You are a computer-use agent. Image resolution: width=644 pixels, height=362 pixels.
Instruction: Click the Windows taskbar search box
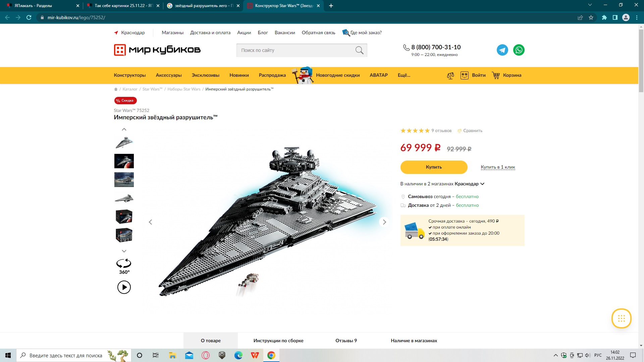[x=73, y=355]
